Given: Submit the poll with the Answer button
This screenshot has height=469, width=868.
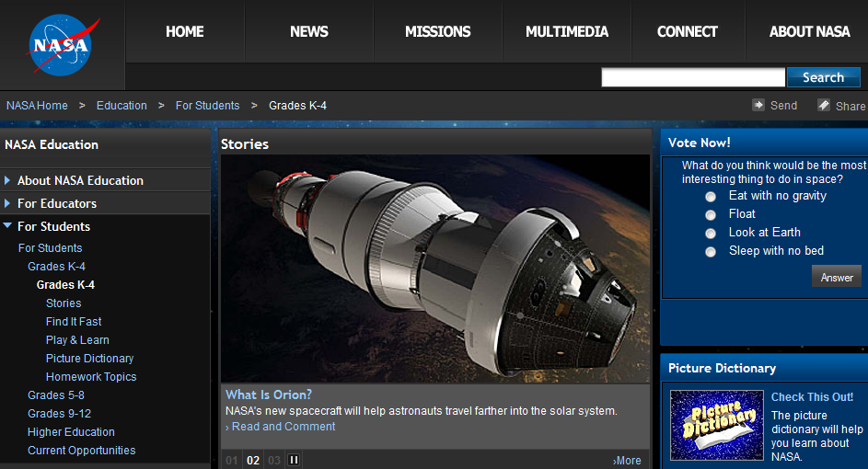Looking at the screenshot, I should click(x=837, y=277).
